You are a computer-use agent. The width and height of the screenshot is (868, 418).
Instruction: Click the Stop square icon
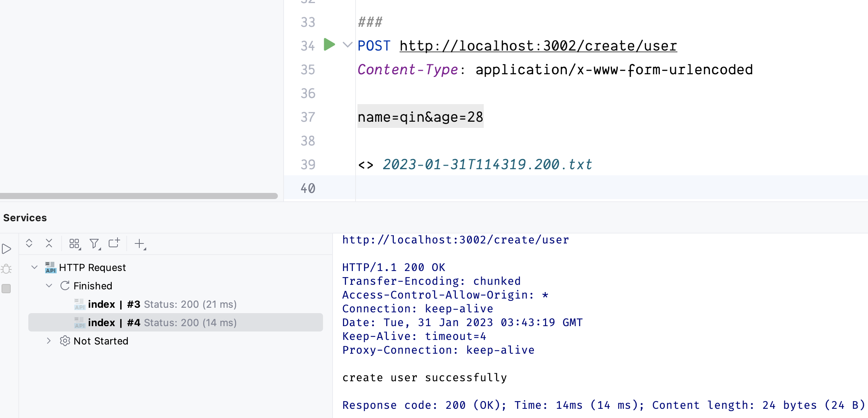click(7, 289)
